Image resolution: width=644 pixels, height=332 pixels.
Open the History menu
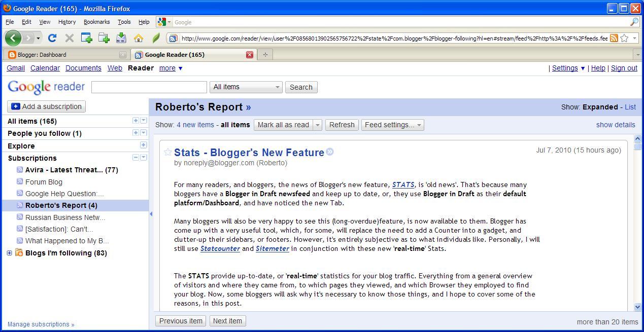[x=66, y=22]
